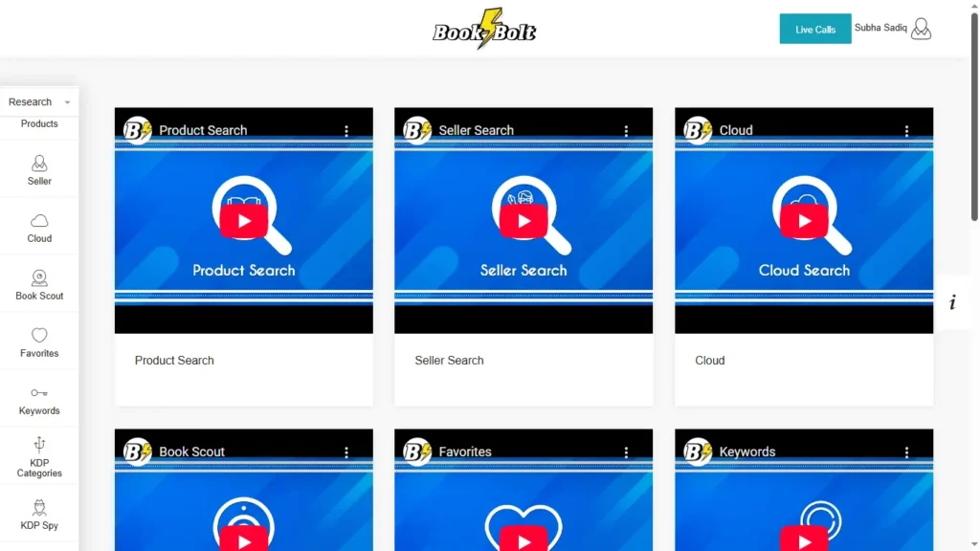Play the Product Search video
This screenshot has height=551, width=980.
point(244,221)
